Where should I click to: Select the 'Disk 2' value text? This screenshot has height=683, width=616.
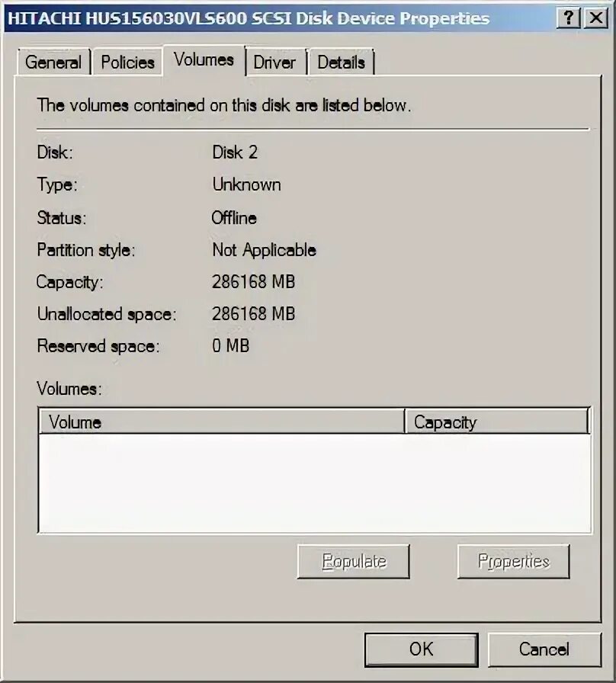(x=235, y=152)
